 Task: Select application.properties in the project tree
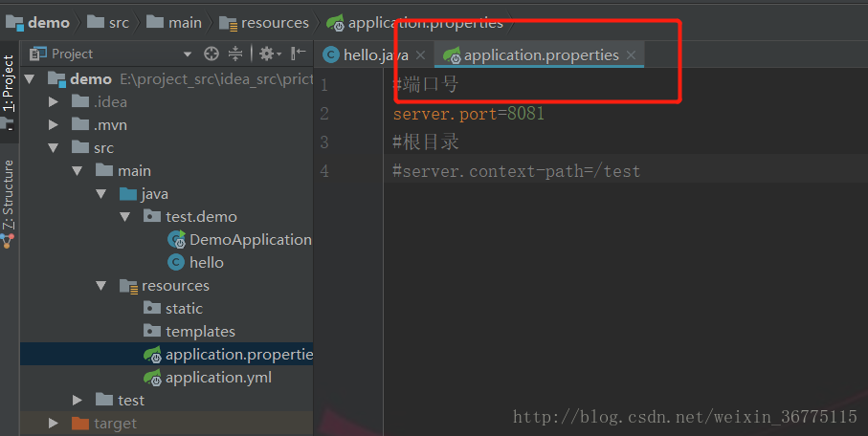[228, 354]
